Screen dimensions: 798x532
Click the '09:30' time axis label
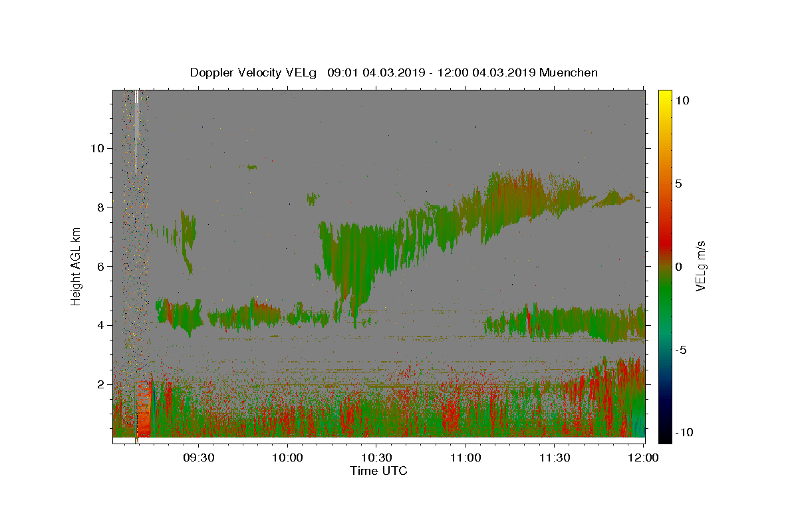point(199,458)
